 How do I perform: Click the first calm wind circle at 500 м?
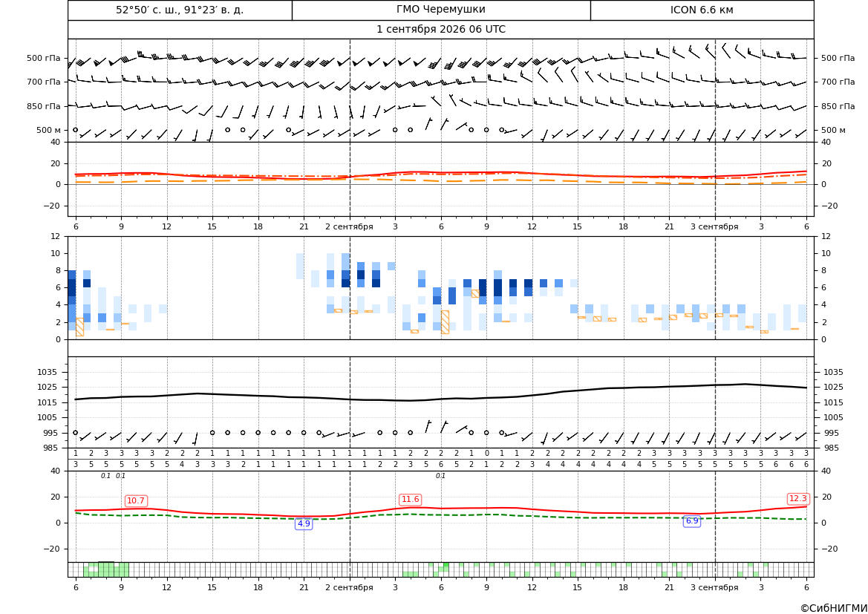pos(76,130)
